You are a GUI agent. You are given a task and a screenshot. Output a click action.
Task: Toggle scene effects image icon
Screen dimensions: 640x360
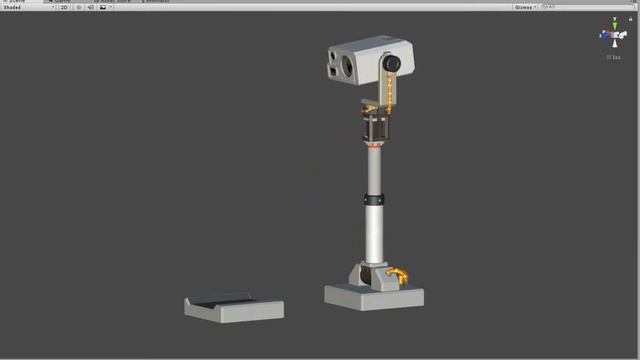103,7
